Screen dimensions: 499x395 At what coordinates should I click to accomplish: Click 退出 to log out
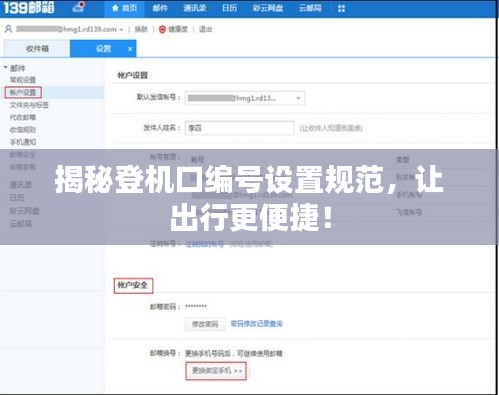(205, 29)
